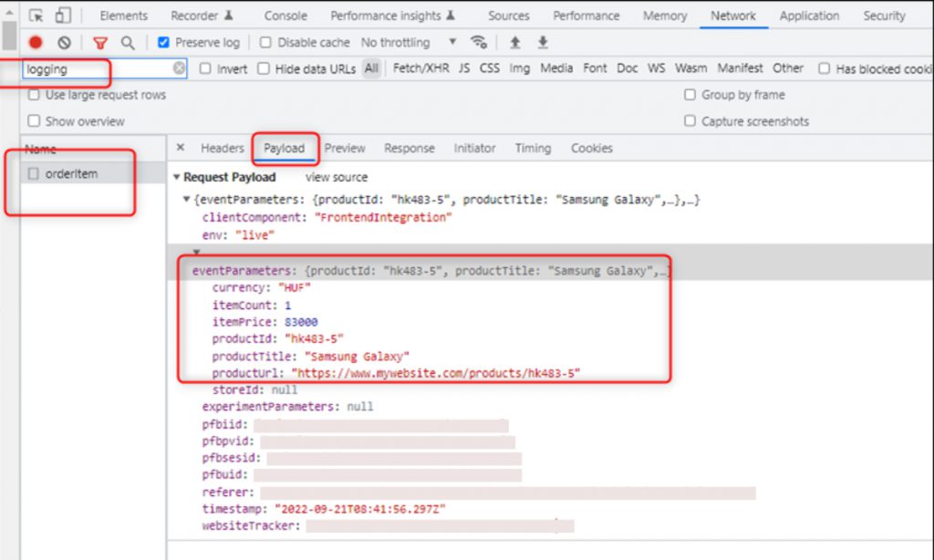934x560 pixels.
Task: Open the Security tab
Action: coord(884,16)
